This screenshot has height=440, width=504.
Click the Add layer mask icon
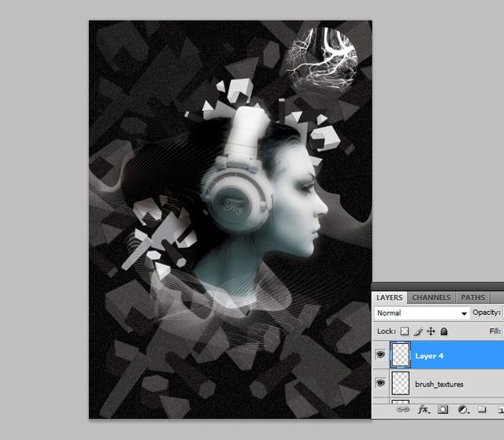pyautogui.click(x=443, y=410)
